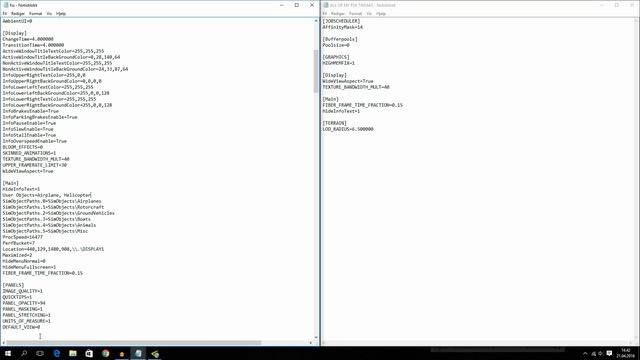Open the green app icon after Notepad
The height and width of the screenshot is (360, 640).
pyautogui.click(x=155, y=354)
